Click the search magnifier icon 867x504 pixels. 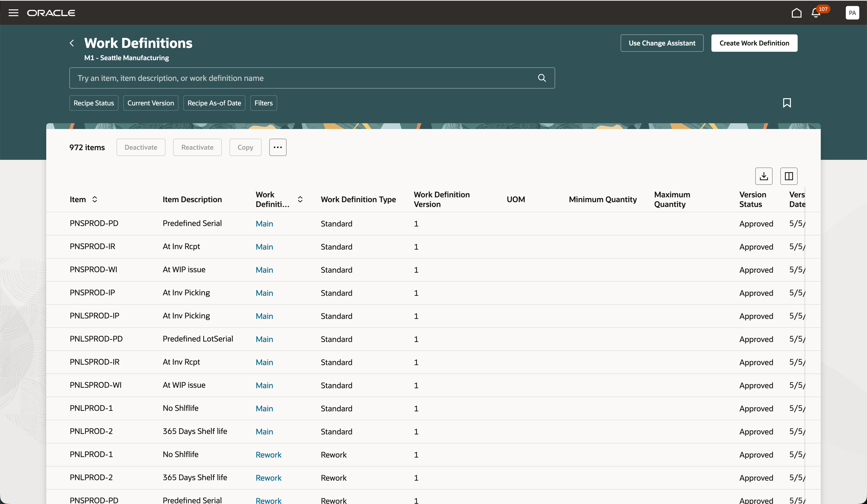coord(542,78)
